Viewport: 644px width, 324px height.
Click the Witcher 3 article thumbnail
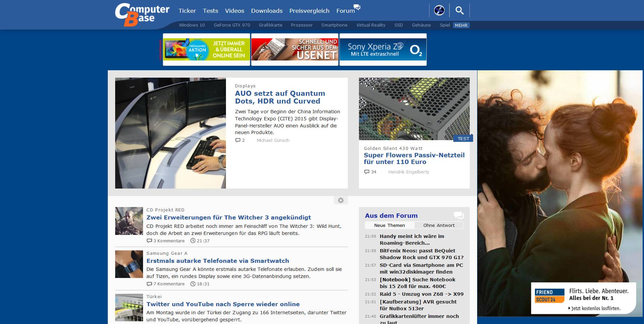pos(129,221)
